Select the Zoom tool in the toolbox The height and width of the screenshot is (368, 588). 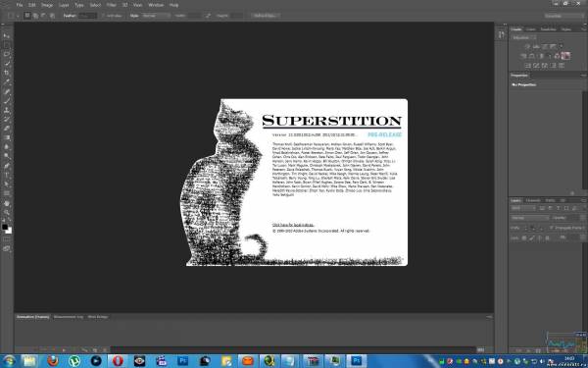[x=7, y=213]
